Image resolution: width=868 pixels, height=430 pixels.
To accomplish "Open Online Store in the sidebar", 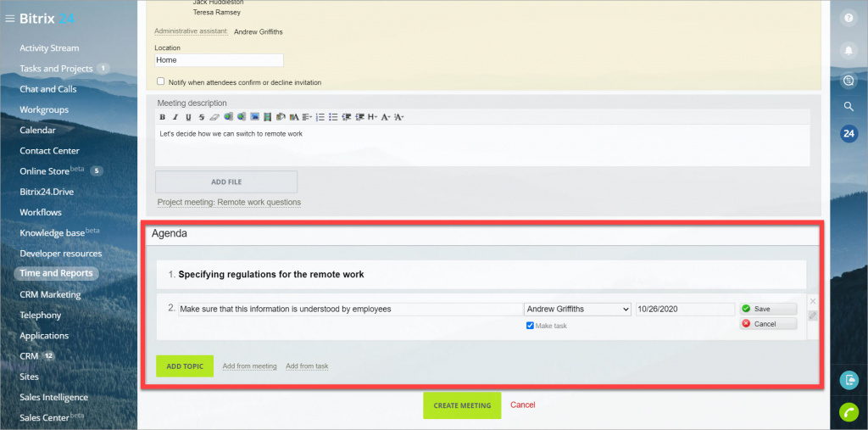I will 44,171.
